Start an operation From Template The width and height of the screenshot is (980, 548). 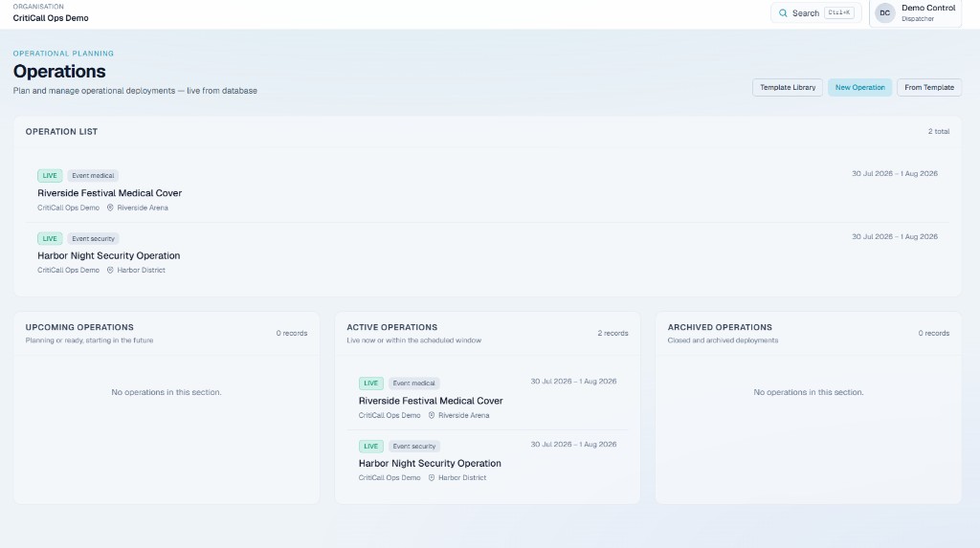pos(928,87)
